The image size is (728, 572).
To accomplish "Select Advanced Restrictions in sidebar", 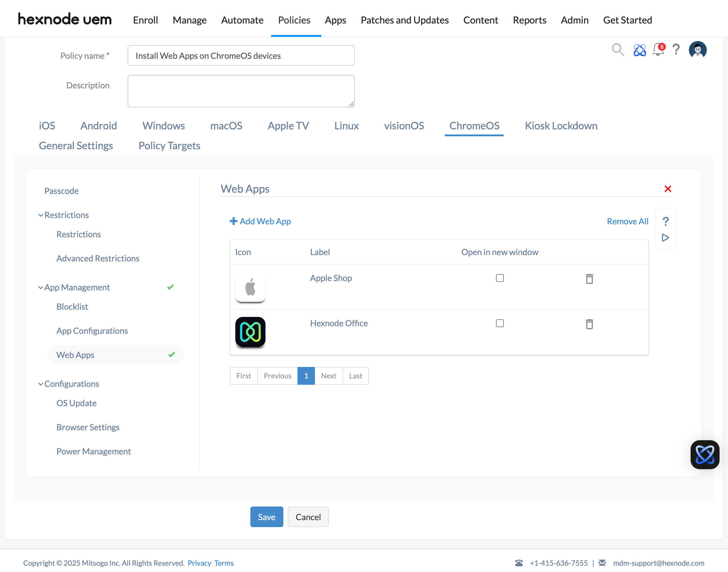I will tap(97, 258).
